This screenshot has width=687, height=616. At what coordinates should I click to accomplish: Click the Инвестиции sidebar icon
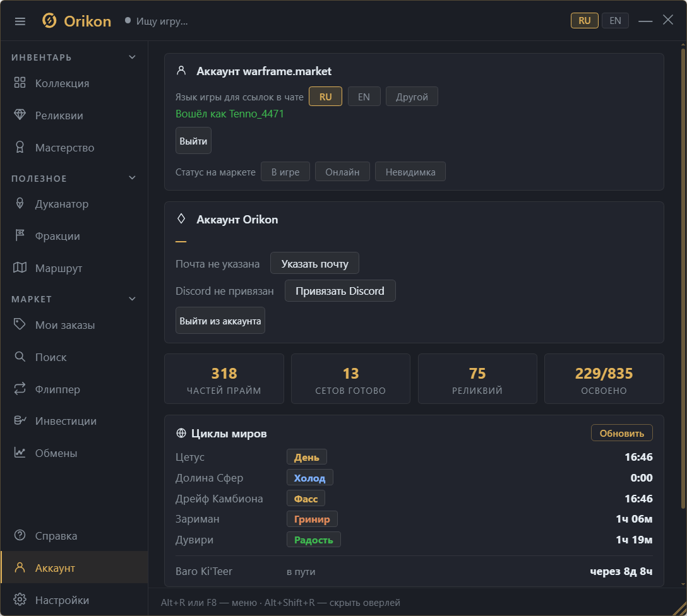tap(20, 421)
